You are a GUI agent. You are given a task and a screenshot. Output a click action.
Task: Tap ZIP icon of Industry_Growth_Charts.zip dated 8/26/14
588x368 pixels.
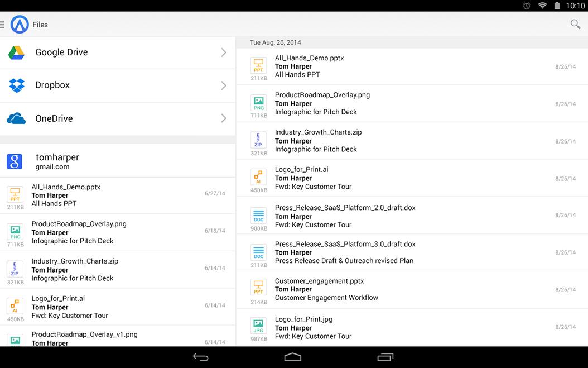point(258,140)
